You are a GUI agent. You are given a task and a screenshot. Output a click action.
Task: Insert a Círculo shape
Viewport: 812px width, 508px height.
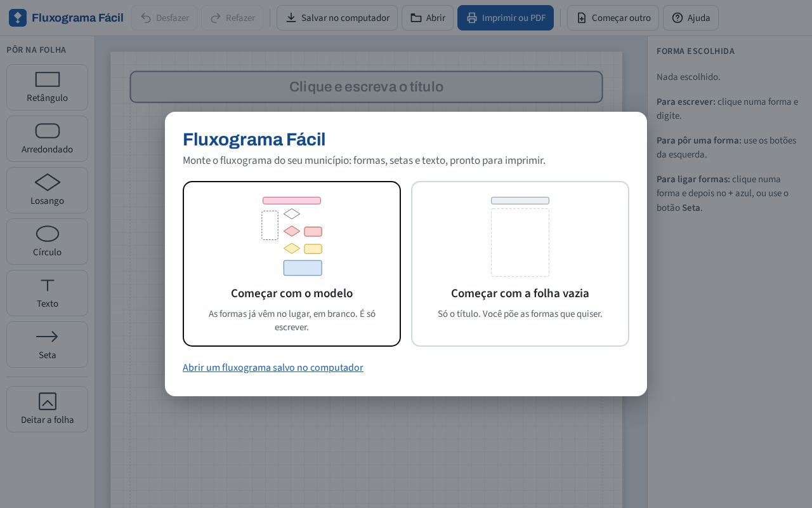point(48,241)
